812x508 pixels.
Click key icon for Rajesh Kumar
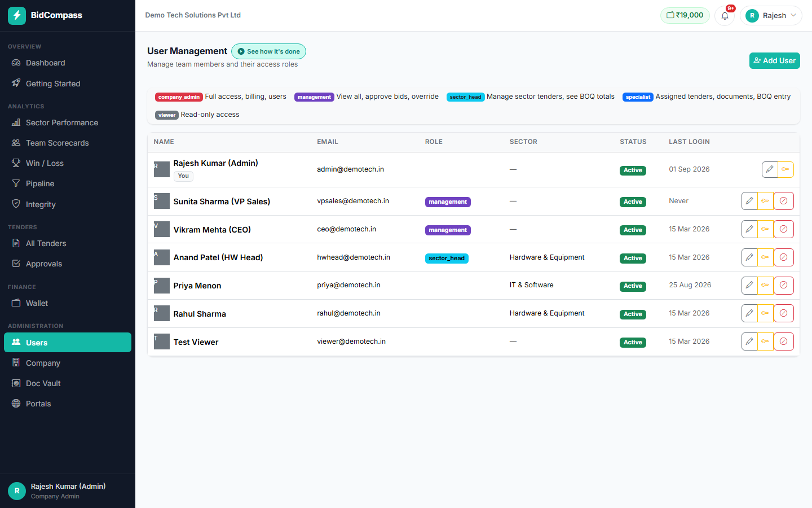click(x=785, y=169)
